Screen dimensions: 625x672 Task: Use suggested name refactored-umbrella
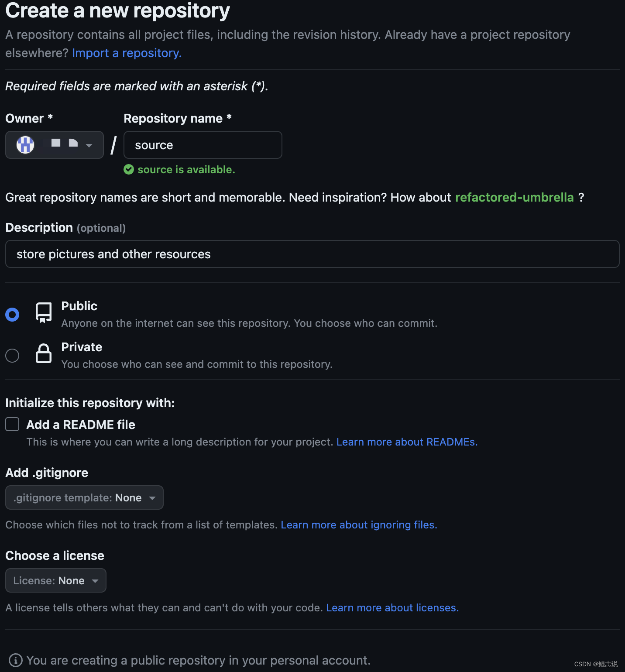(514, 197)
